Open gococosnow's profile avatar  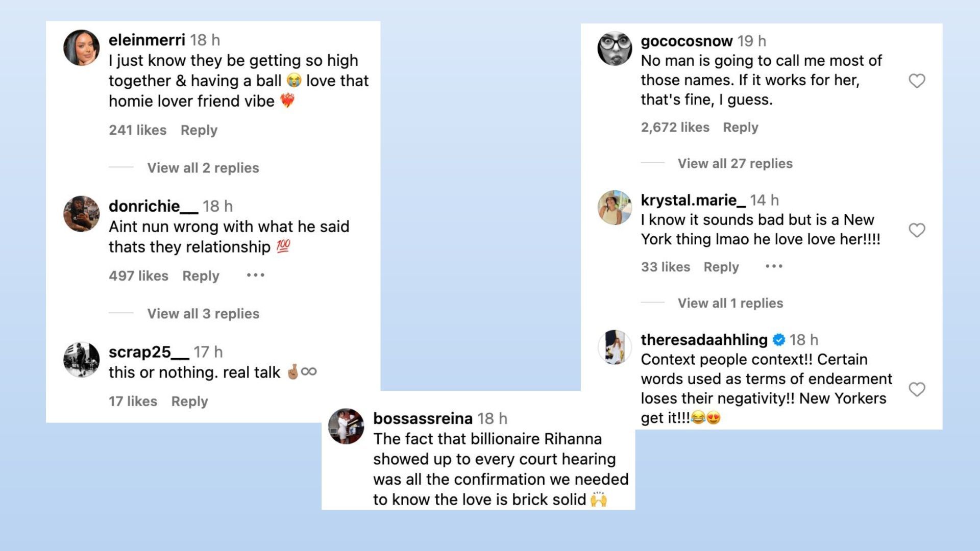[615, 48]
